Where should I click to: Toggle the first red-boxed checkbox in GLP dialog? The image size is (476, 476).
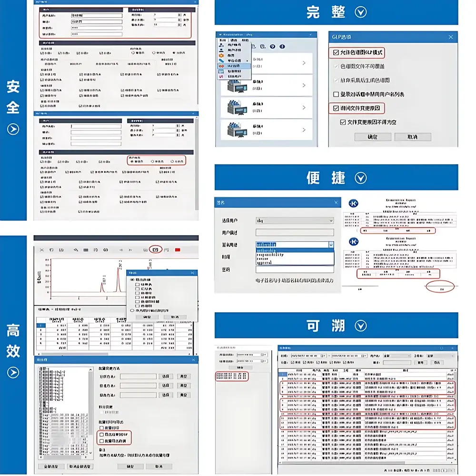[336, 52]
